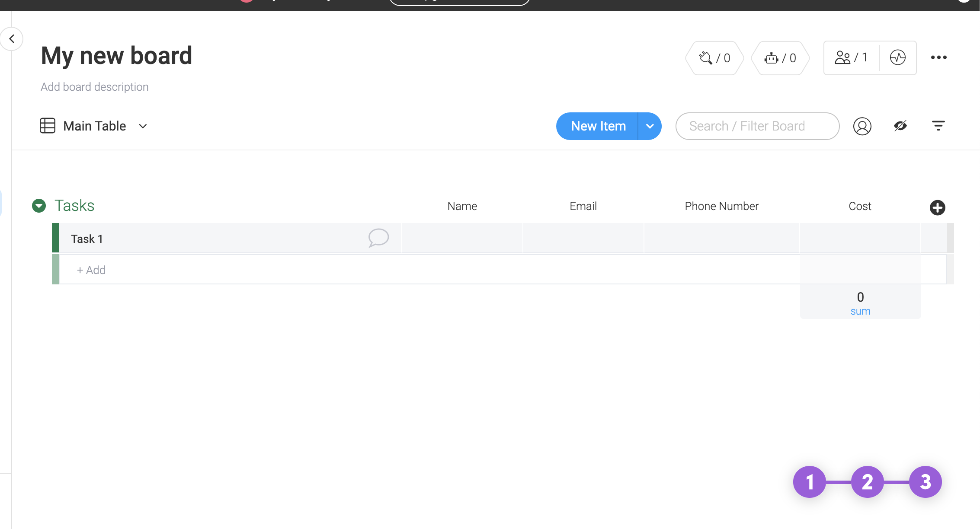Screen dimensions: 980x529
Task: Expand the Main Table view dropdown
Action: [x=143, y=126]
